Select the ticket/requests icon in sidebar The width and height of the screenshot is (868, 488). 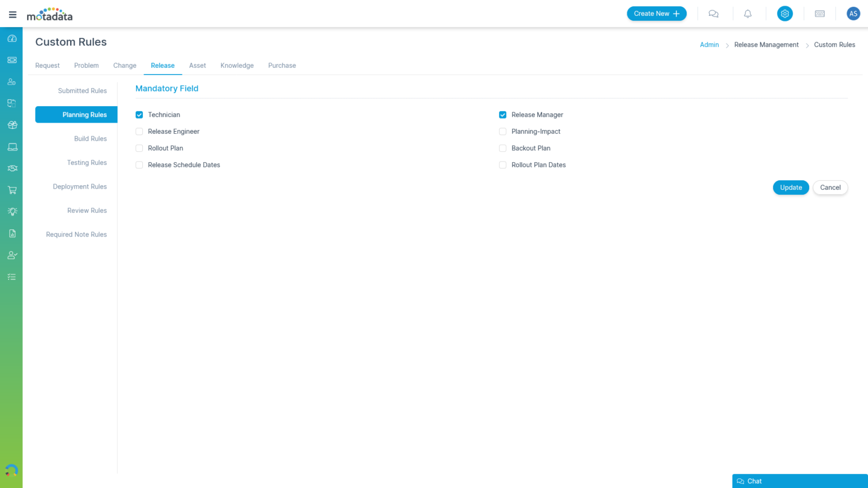pos(12,60)
